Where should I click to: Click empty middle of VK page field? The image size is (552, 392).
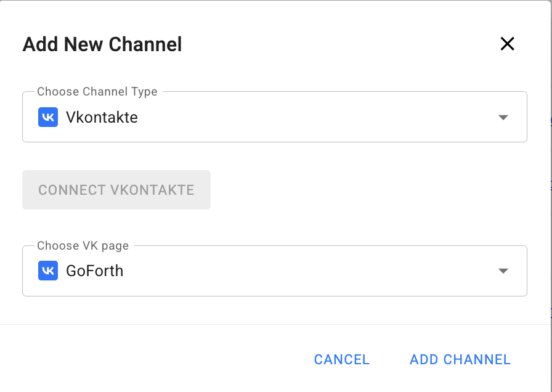coord(308,271)
